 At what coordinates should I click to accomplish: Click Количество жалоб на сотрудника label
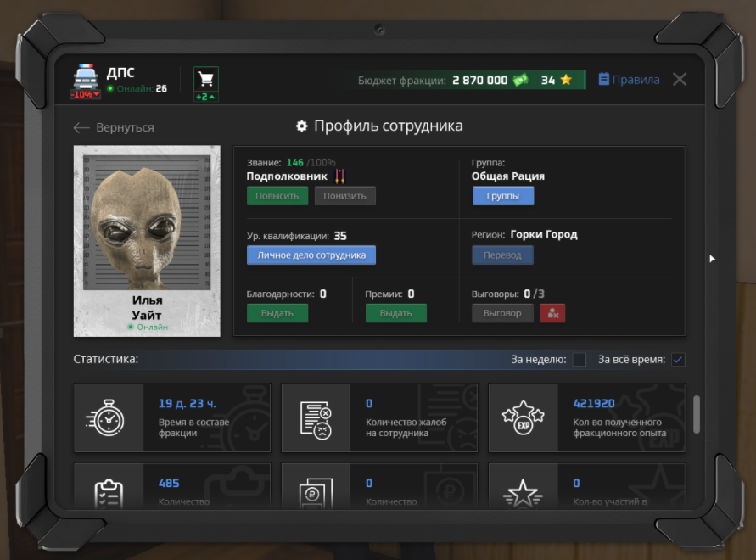click(406, 428)
